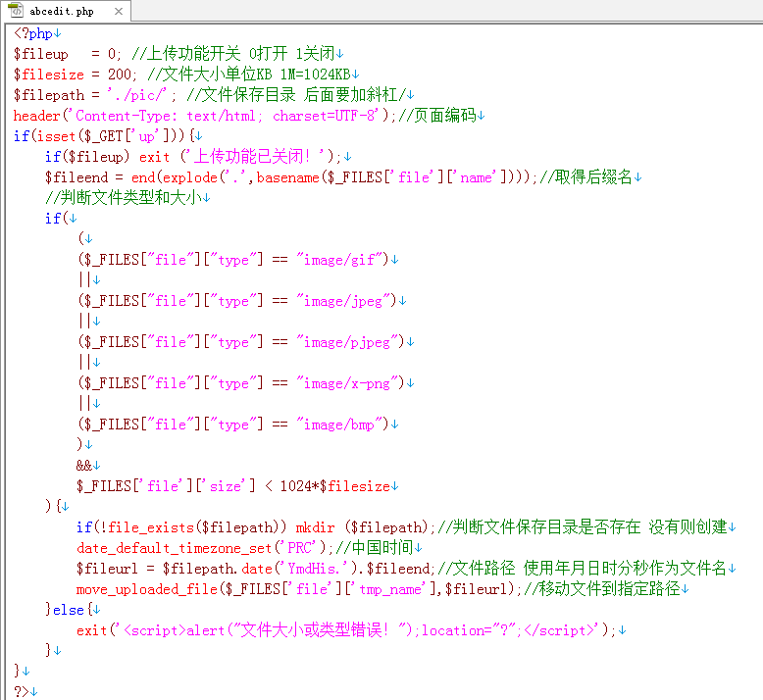The height and width of the screenshot is (700, 763).
Task: Click the $fileend = end(explode line
Action: (343, 177)
